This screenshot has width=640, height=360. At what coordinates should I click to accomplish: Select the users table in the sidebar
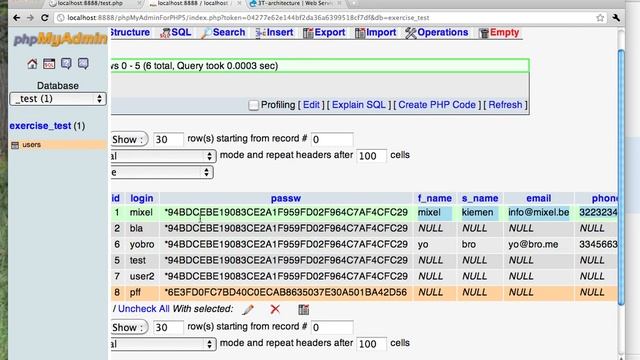pyautogui.click(x=31, y=144)
